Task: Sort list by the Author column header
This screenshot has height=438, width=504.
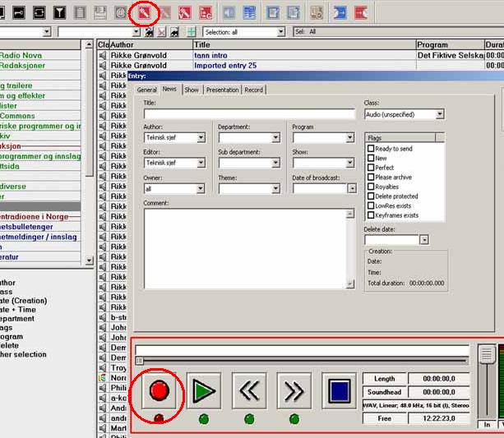Action: [150, 44]
